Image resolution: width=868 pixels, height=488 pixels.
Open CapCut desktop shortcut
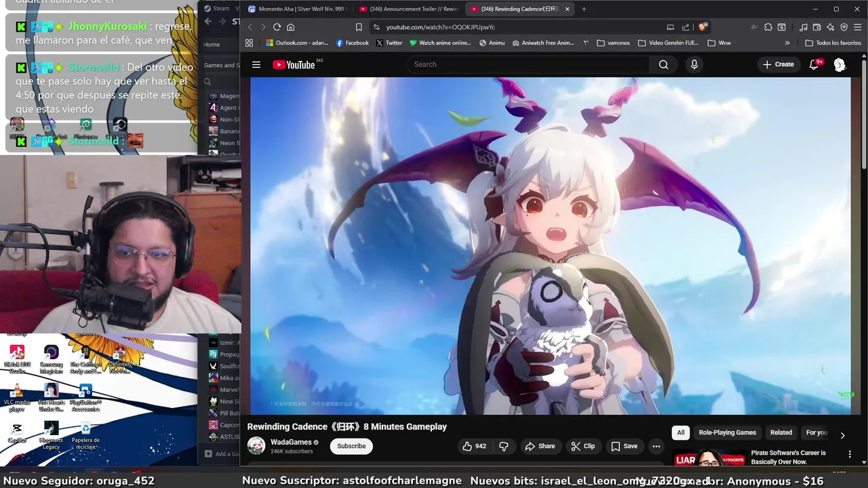17,432
